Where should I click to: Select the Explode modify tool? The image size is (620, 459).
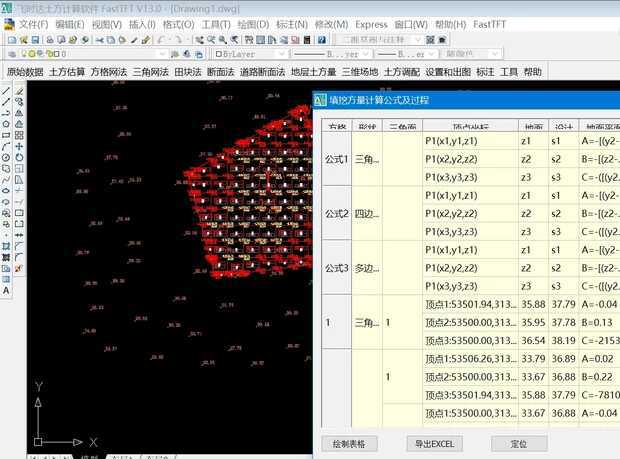(x=19, y=268)
